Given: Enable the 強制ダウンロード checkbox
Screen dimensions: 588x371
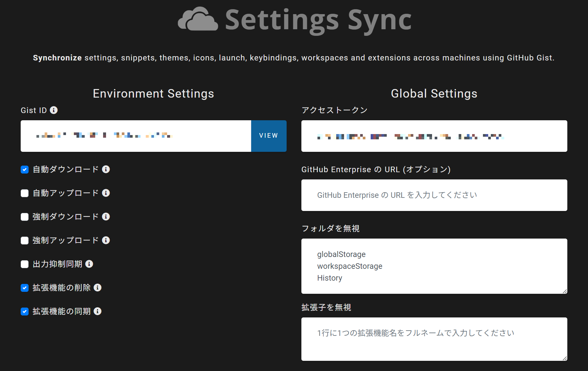Looking at the screenshot, I should point(25,217).
